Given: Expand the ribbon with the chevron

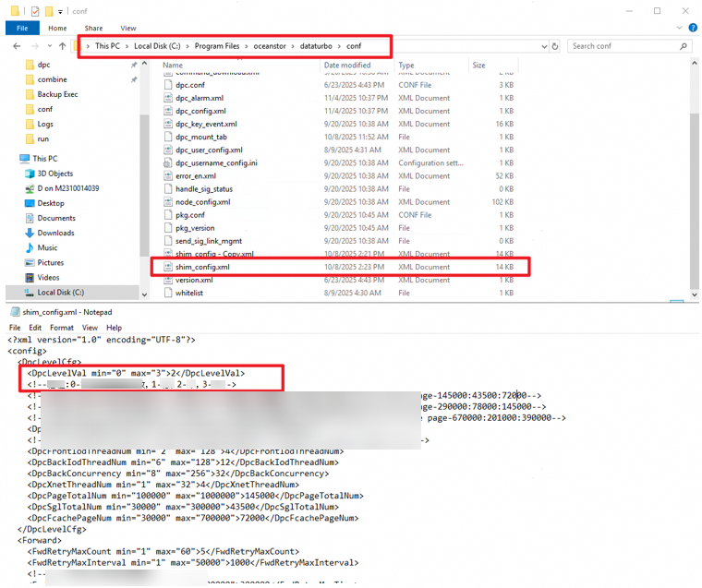Looking at the screenshot, I should pos(680,29).
